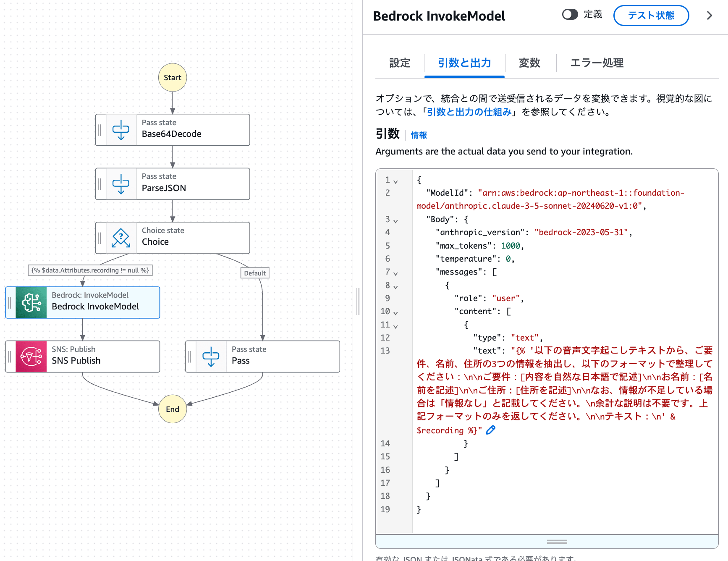Fold the object at line 8

[395, 287]
